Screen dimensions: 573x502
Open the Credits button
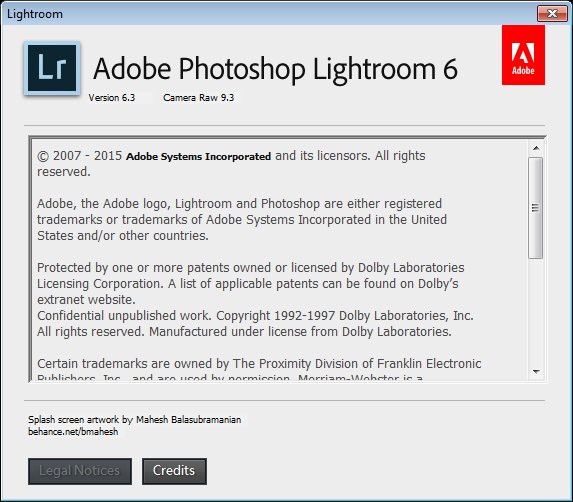174,471
